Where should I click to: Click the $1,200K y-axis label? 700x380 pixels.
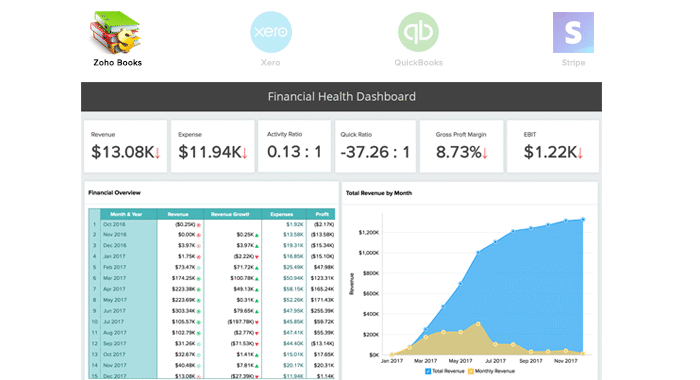click(x=369, y=233)
